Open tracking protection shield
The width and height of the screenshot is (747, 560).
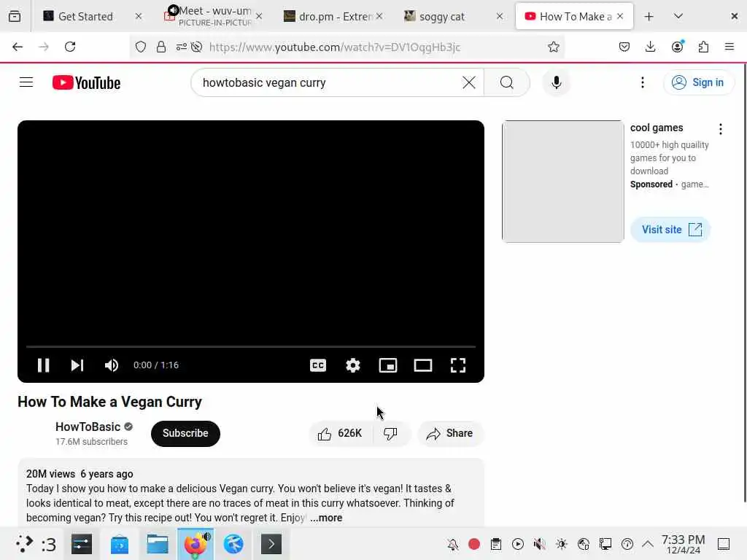pos(141,47)
